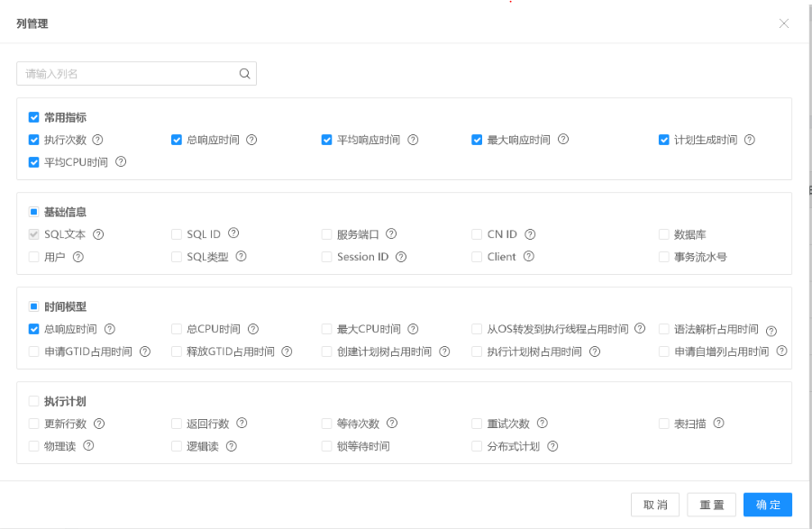Open the help icon beside 平均CPU时间
The image size is (812, 529).
point(122,162)
